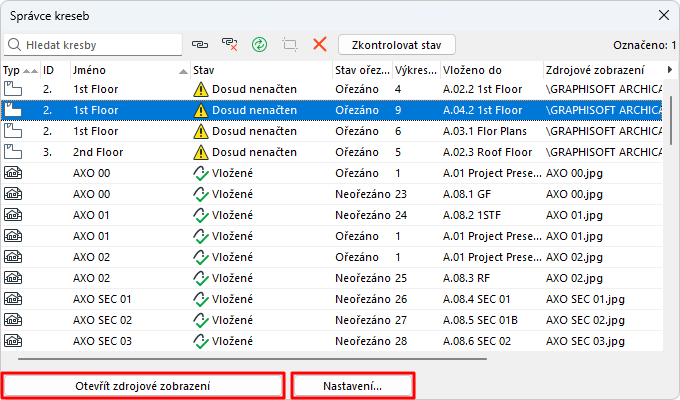Click the sort arrow on the Jméno column
Image resolution: width=680 pixels, height=400 pixels.
tap(183, 71)
